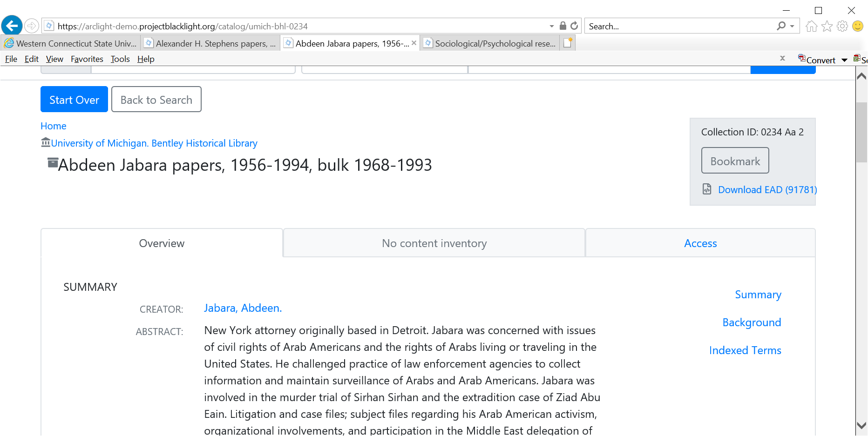Switch to the Access tab
This screenshot has height=436, width=868.
pos(700,243)
